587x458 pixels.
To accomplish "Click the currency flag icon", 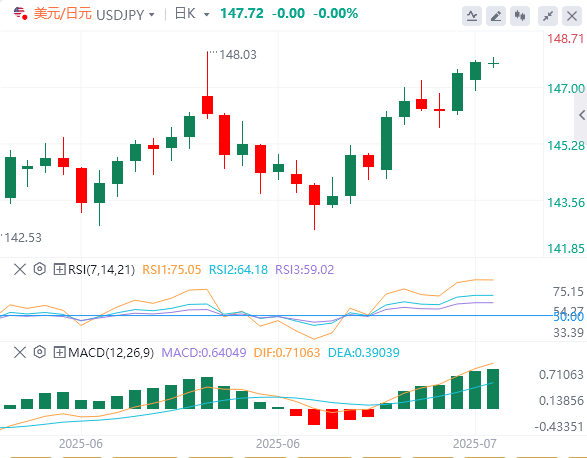I will click(x=20, y=13).
